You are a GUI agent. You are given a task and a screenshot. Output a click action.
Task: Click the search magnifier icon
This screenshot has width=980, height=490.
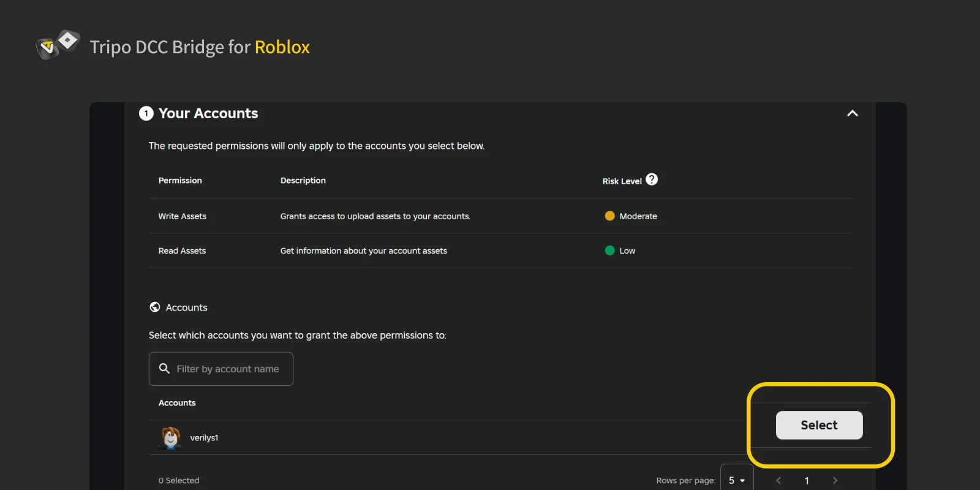164,368
